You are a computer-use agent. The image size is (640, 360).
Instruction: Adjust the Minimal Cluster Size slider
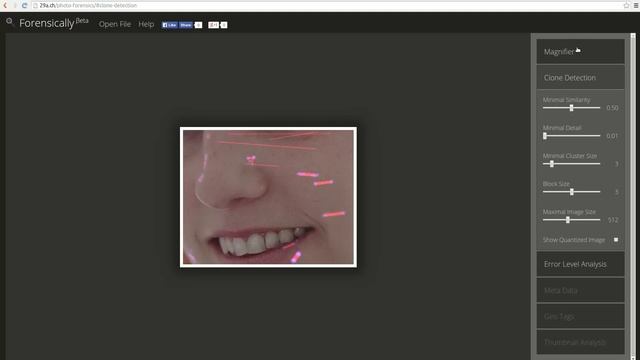pos(571,164)
